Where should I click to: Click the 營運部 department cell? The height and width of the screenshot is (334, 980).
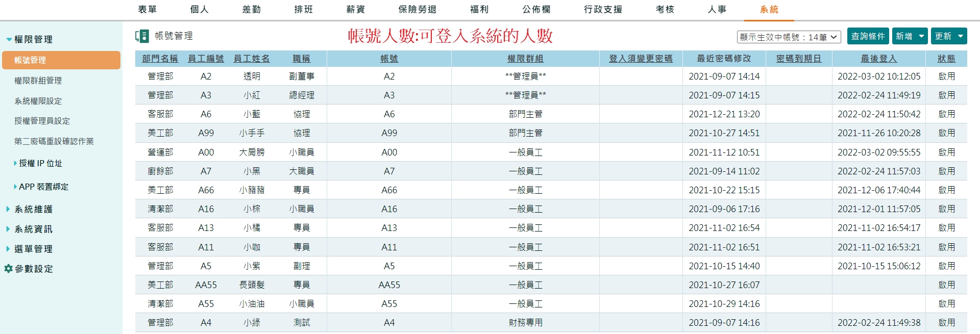tap(160, 152)
